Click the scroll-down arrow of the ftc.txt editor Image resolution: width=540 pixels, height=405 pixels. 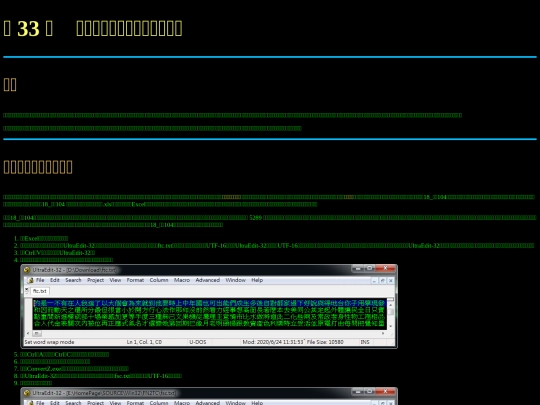click(x=391, y=326)
